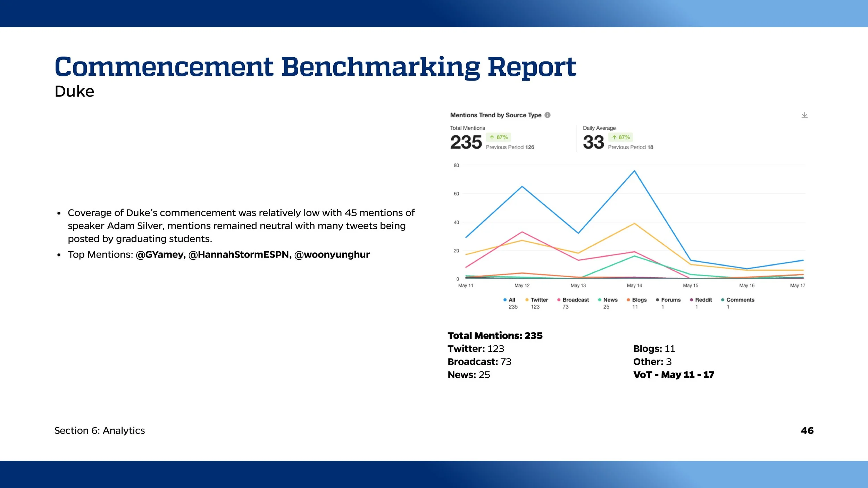Select the yellow Twitter legend marker
Image resolution: width=868 pixels, height=488 pixels.
point(526,300)
